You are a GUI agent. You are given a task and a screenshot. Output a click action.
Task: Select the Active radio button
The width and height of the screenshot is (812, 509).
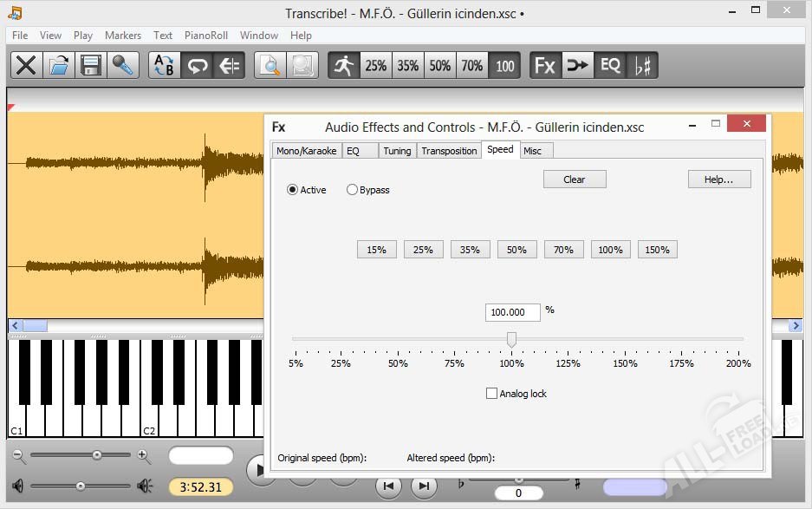[293, 190]
